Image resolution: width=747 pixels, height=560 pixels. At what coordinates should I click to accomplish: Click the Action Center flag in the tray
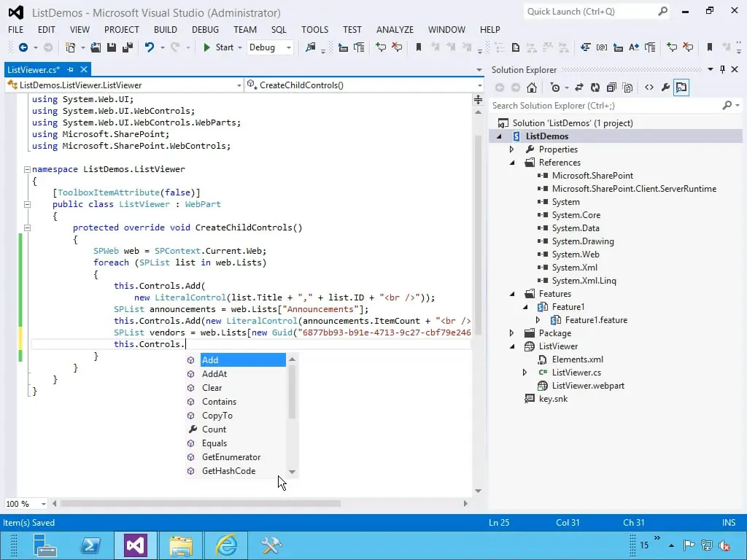(x=689, y=545)
